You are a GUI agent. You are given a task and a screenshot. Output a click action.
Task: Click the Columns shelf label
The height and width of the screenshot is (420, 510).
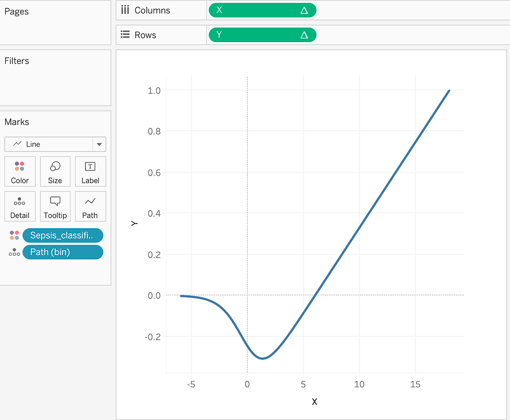tap(152, 10)
